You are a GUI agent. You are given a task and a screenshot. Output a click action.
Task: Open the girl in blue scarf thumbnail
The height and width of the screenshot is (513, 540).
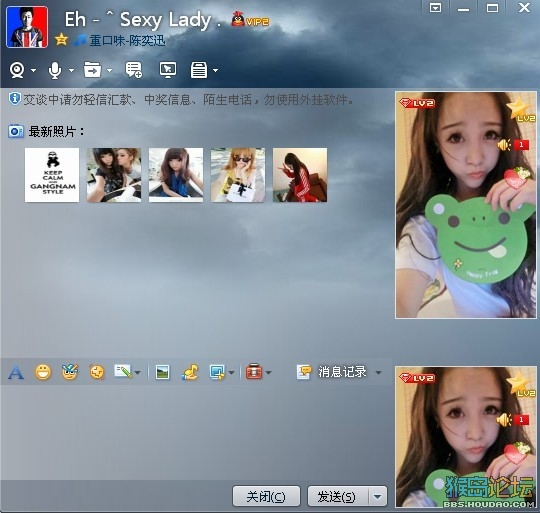pos(176,175)
